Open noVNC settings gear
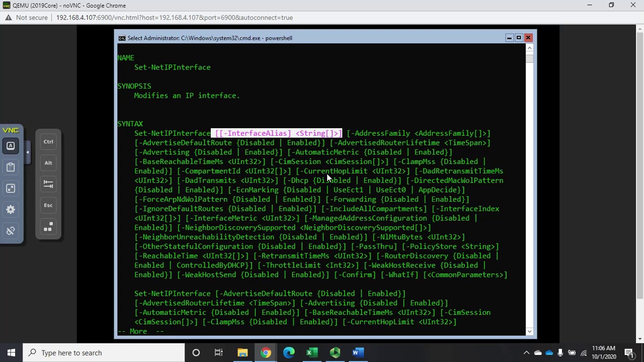Screen dimensions: 644x362 [11, 209]
